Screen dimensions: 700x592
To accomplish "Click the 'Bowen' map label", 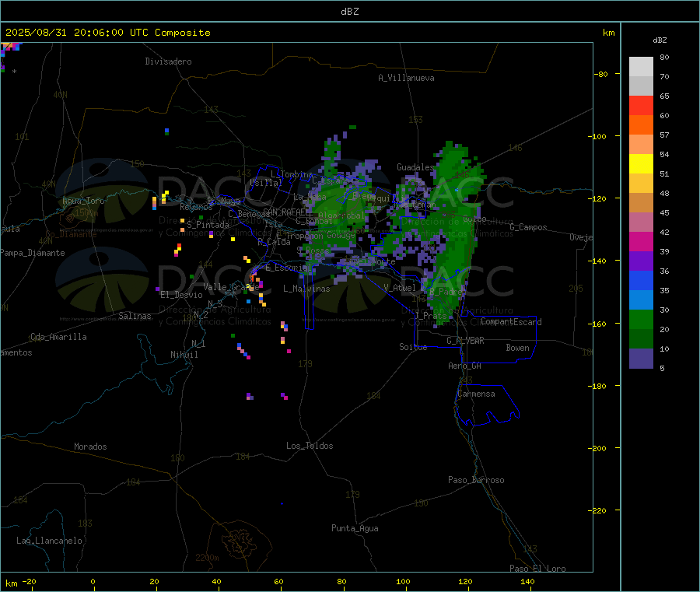I will pyautogui.click(x=517, y=348).
